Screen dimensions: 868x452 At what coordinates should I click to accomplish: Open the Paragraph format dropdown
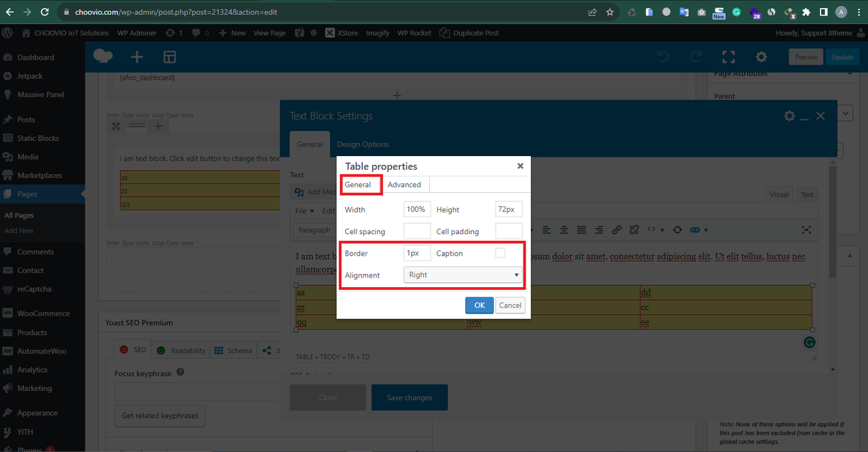[315, 230]
